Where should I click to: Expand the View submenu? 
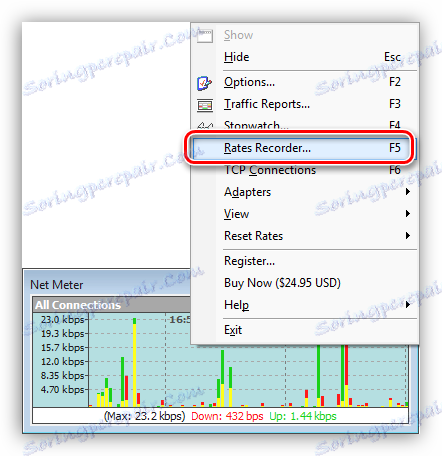[x=304, y=214]
